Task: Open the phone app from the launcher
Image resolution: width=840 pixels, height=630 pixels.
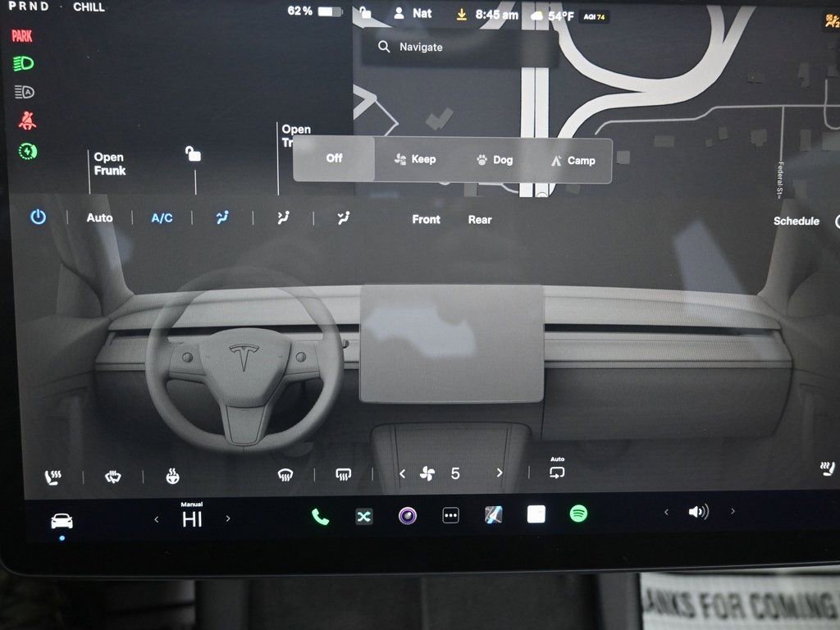Action: coord(319,516)
